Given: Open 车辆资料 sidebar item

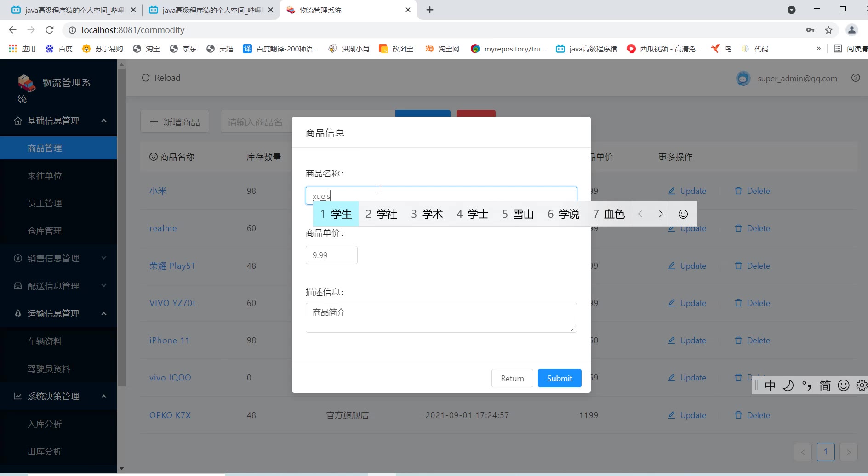Looking at the screenshot, I should coord(58,341).
